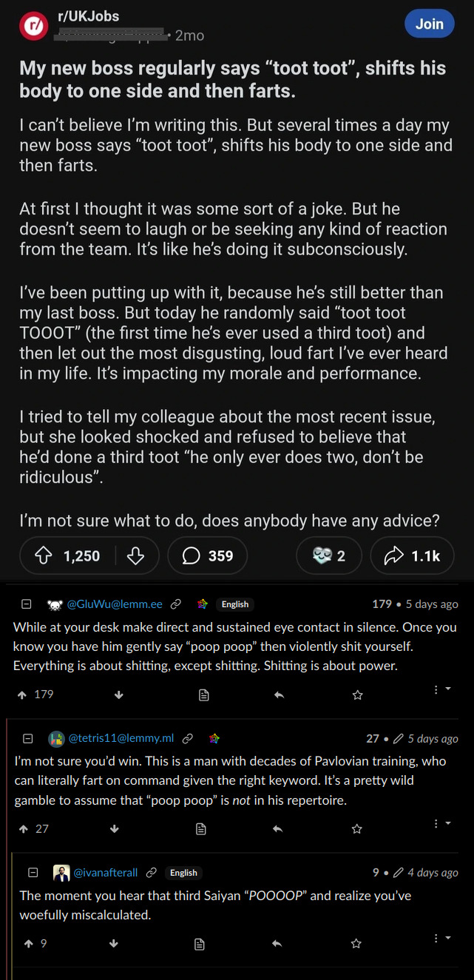The height and width of the screenshot is (980, 474).
Task: Save ivanafterall's comment with the star
Action: click(356, 943)
